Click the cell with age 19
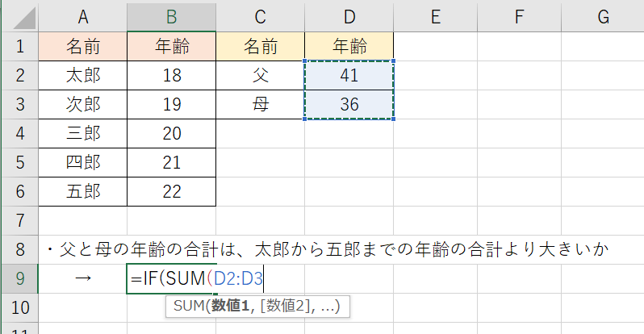 coord(172,105)
